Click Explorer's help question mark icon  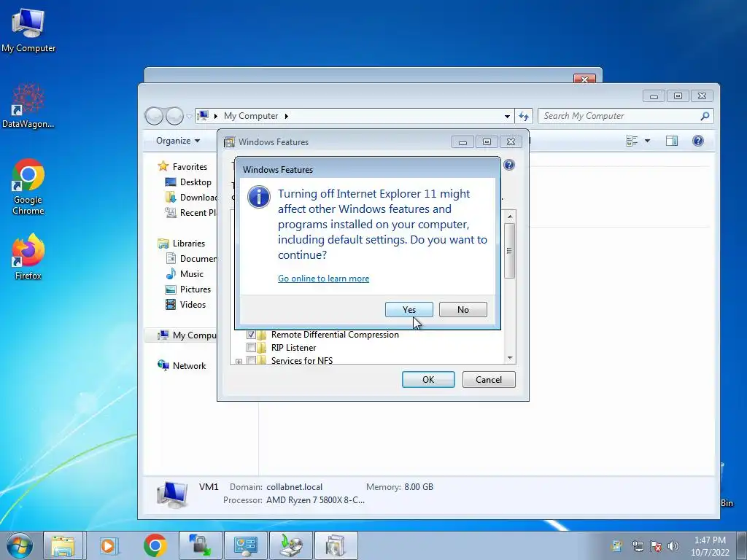(698, 141)
